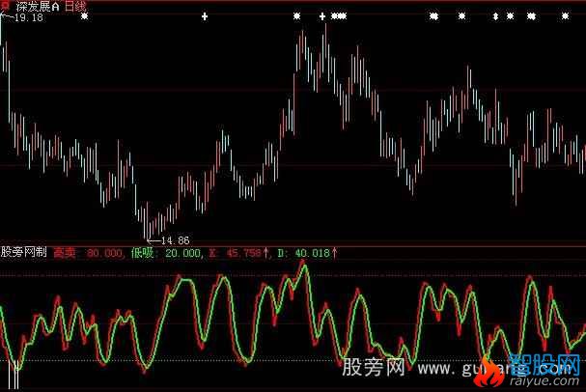Open the double-arrow info marker
Viewport: 586px width, 392px height.
click(495, 16)
